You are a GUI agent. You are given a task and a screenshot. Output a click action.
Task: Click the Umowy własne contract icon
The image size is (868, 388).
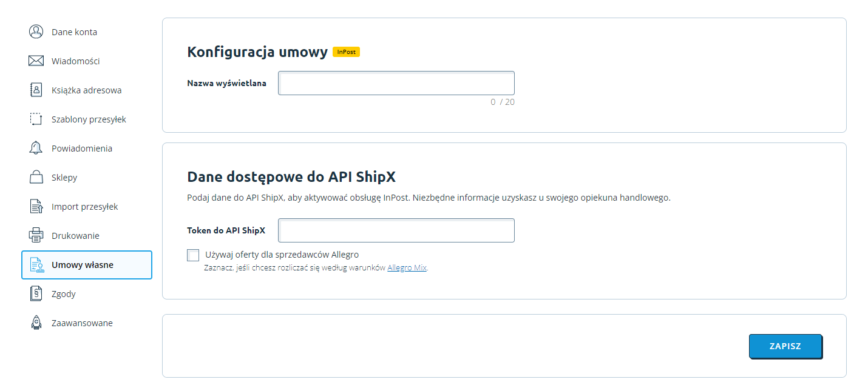(x=37, y=265)
